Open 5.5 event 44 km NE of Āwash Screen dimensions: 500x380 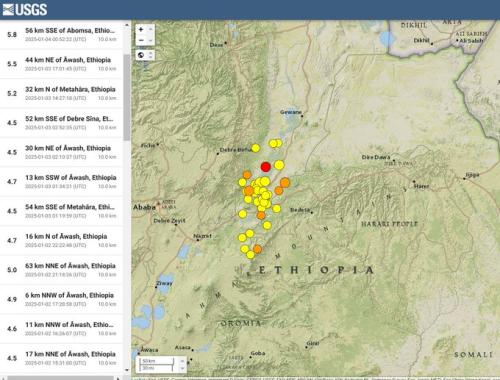pyautogui.click(x=62, y=64)
